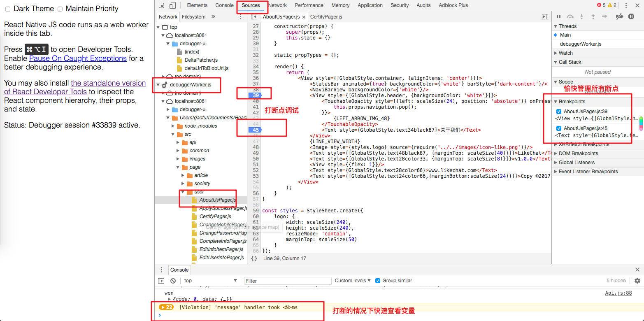Clear the console output
The width and height of the screenshot is (644, 321).
point(173,281)
